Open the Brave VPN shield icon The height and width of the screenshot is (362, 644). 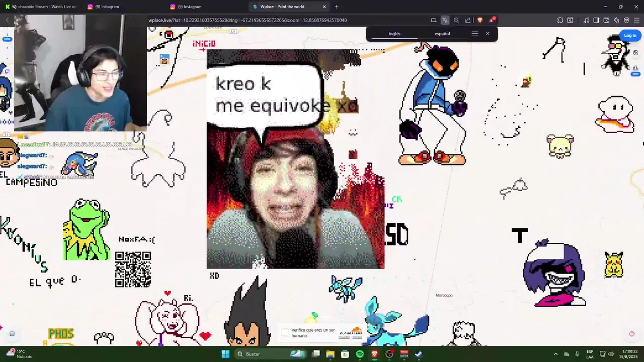[626, 20]
